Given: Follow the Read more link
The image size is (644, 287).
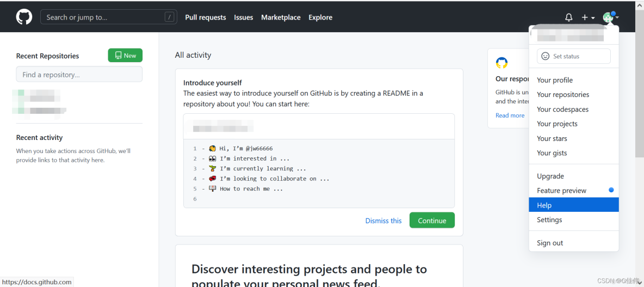Looking at the screenshot, I should [510, 115].
